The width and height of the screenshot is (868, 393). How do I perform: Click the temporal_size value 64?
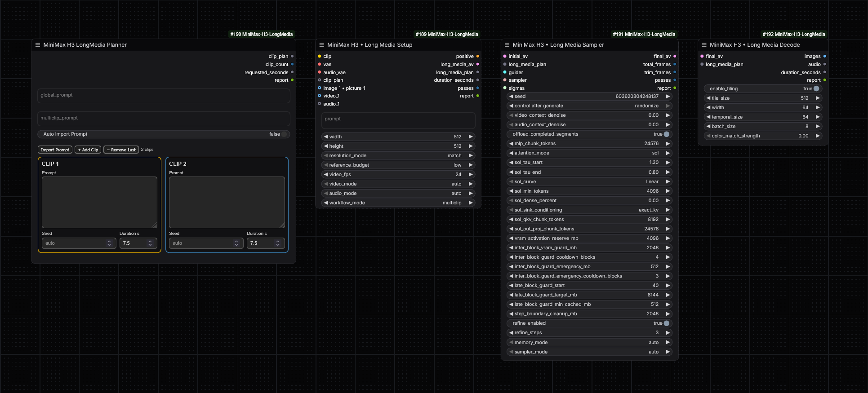click(x=806, y=117)
